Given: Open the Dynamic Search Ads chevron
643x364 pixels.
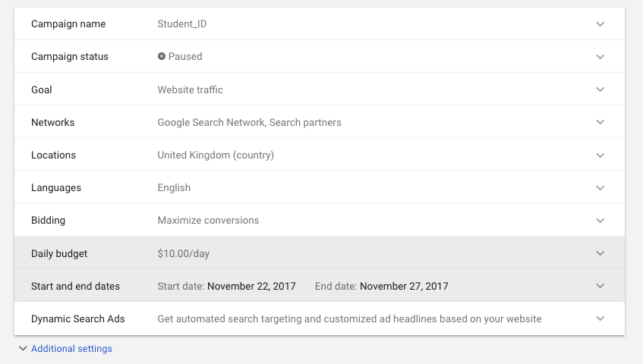Looking at the screenshot, I should (600, 319).
